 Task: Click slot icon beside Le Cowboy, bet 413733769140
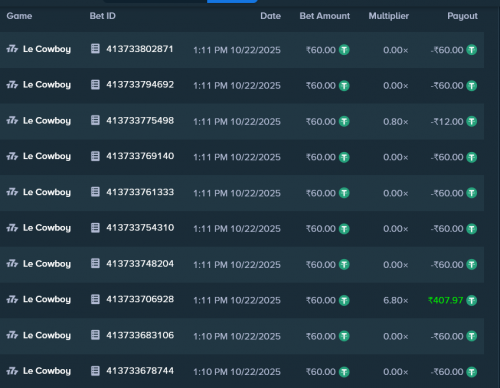pos(12,156)
